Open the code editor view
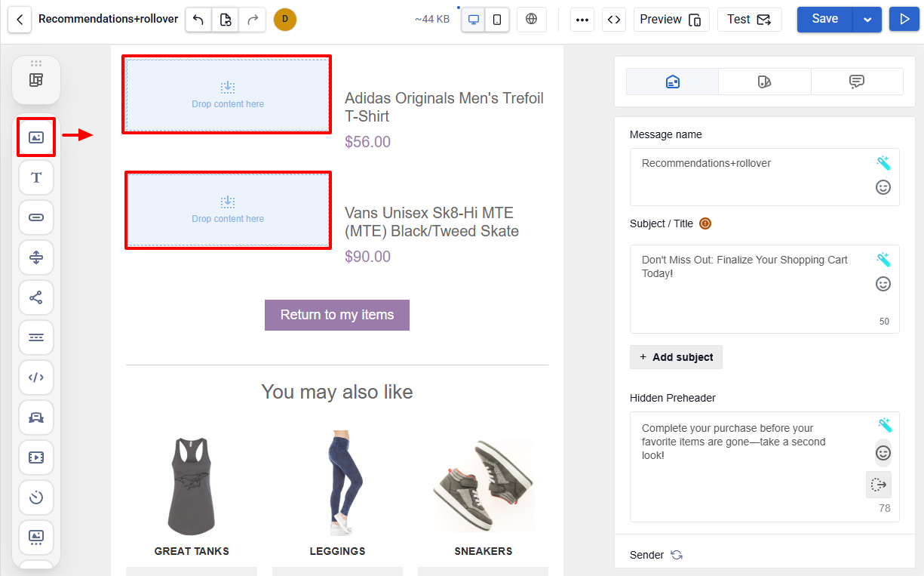Viewport: 924px width, 576px height. 614,20
